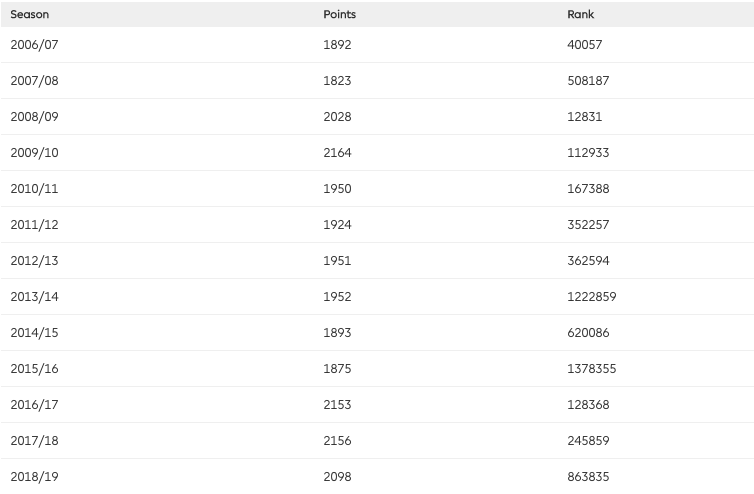The image size is (754, 494).
Task: Select the 2018/19 season cell
Action: click(x=35, y=477)
